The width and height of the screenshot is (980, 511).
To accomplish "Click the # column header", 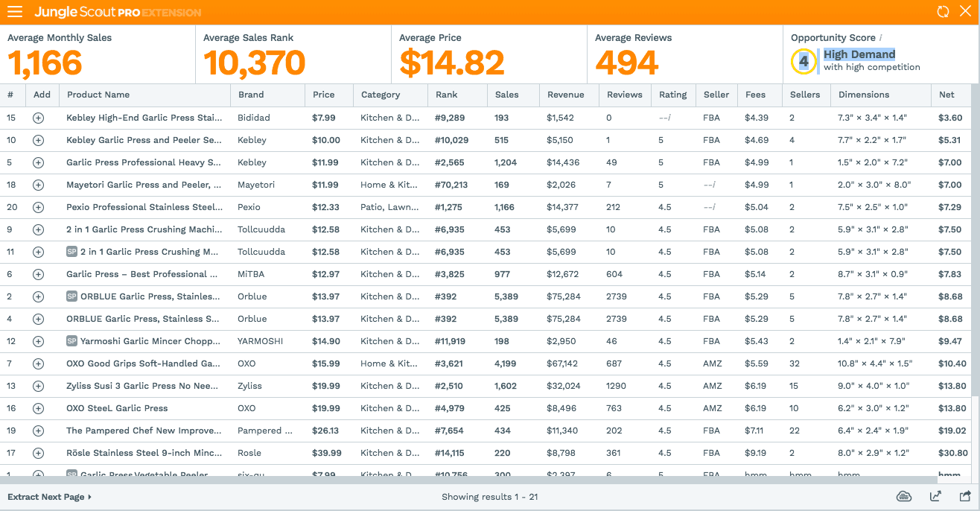I will tap(10, 95).
